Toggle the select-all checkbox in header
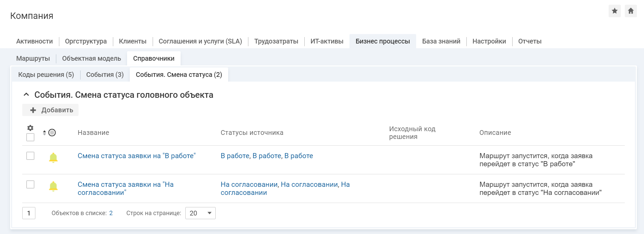 pos(30,137)
